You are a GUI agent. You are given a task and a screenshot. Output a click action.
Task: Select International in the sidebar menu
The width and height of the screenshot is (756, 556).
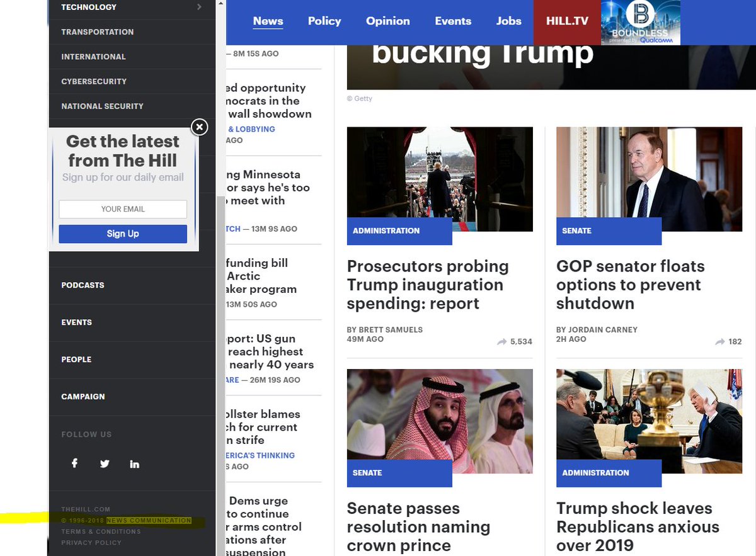coord(93,57)
